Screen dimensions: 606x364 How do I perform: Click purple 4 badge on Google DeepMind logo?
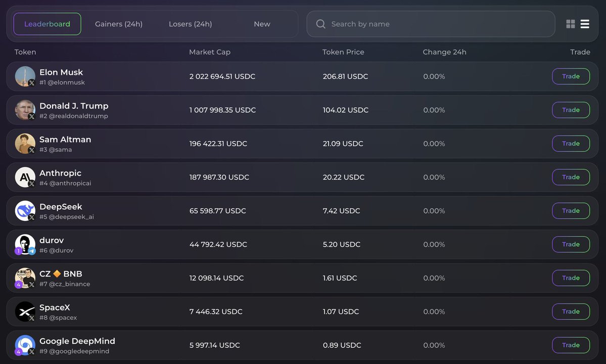[18, 352]
